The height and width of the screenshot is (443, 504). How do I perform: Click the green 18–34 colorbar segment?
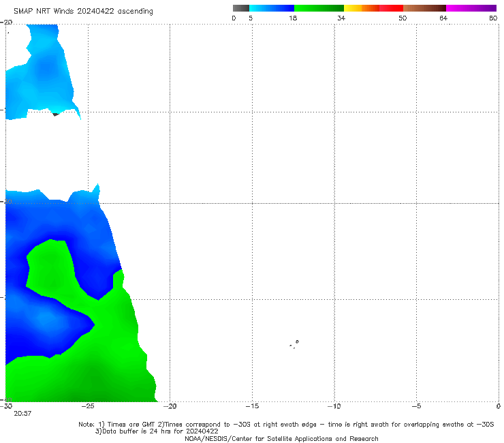point(319,8)
